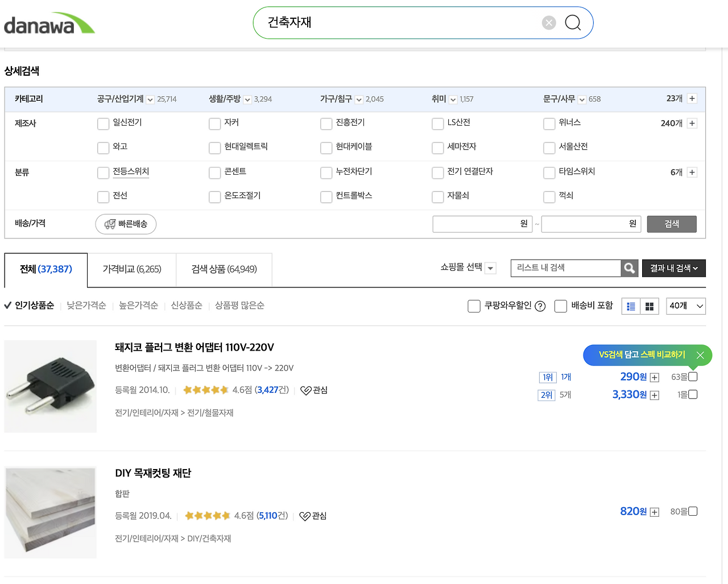
Task: Click the 쿠팡와우할인 help question icon
Action: point(540,306)
